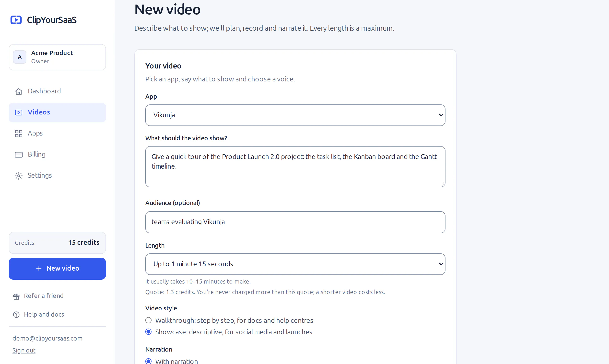Click the Settings gear icon
This screenshot has width=609, height=364.
[19, 176]
